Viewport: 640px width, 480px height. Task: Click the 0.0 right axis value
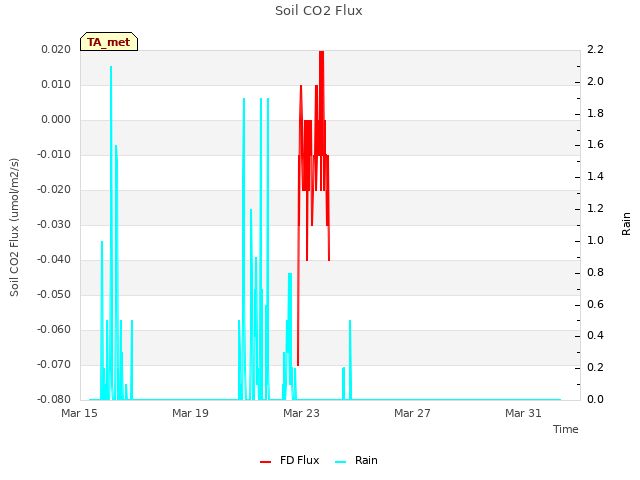[595, 399]
